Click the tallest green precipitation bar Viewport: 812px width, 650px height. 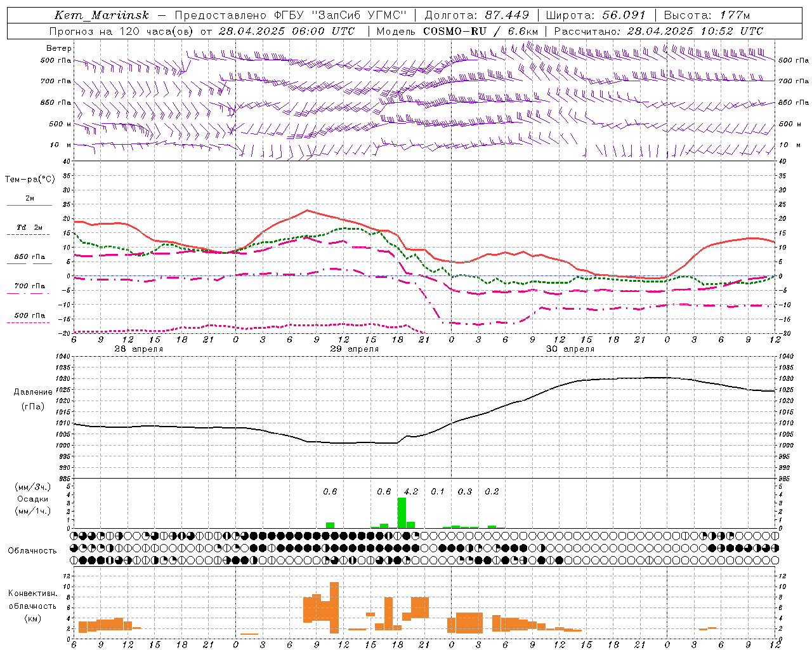point(402,513)
